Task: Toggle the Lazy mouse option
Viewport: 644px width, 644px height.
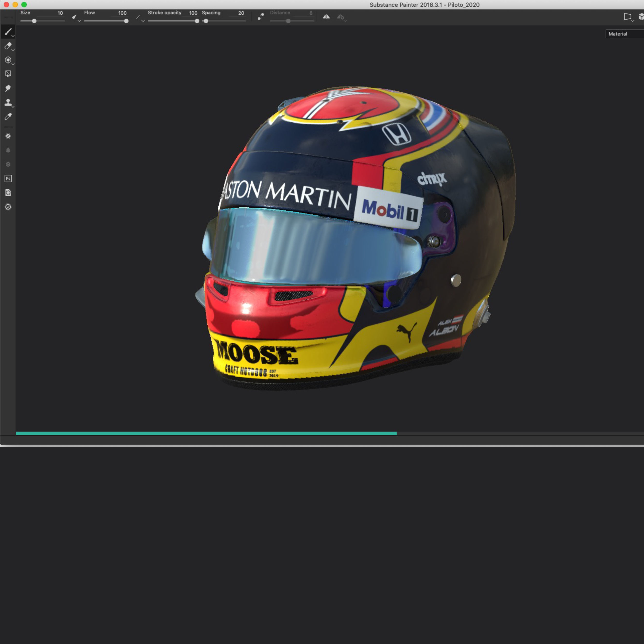Action: click(261, 17)
